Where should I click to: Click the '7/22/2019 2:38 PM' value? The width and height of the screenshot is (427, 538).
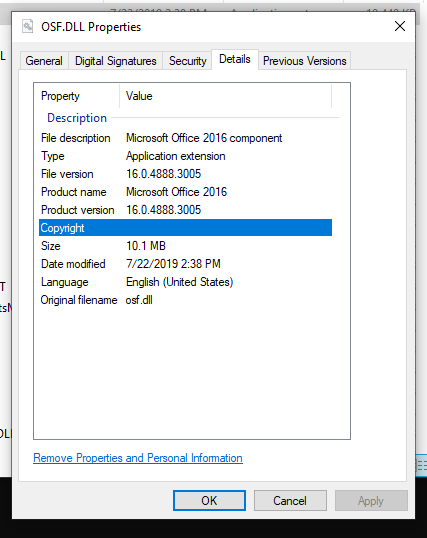pos(173,264)
